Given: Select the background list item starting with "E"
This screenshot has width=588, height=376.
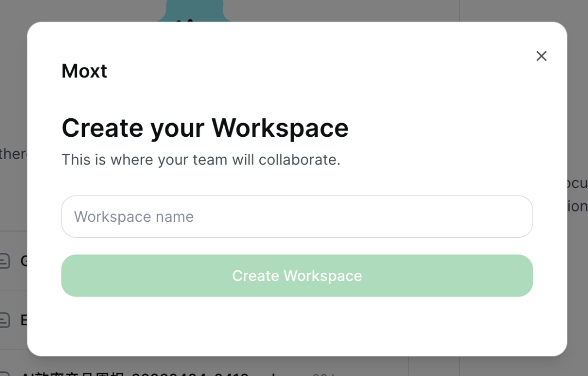Looking at the screenshot, I should click(23, 320).
